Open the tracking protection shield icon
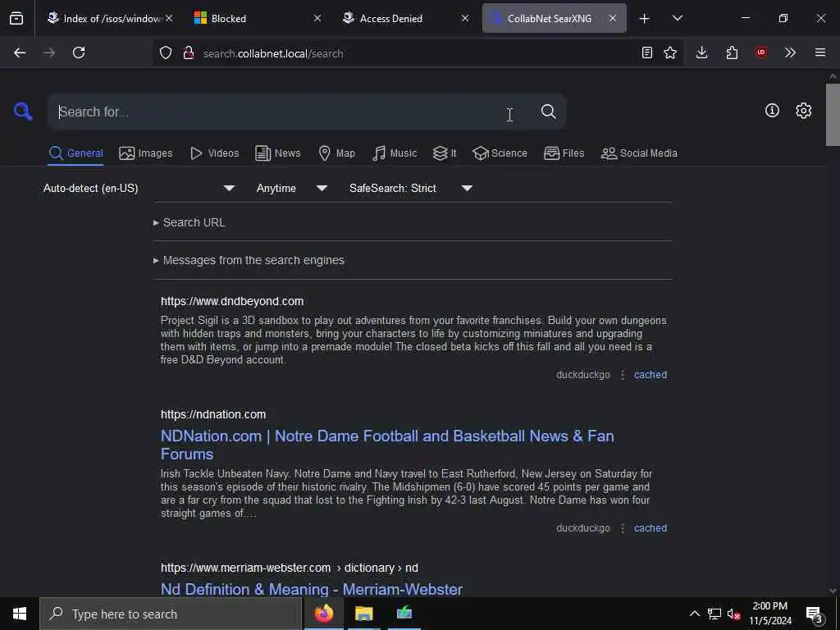Viewport: 840px width, 630px height. [x=166, y=52]
